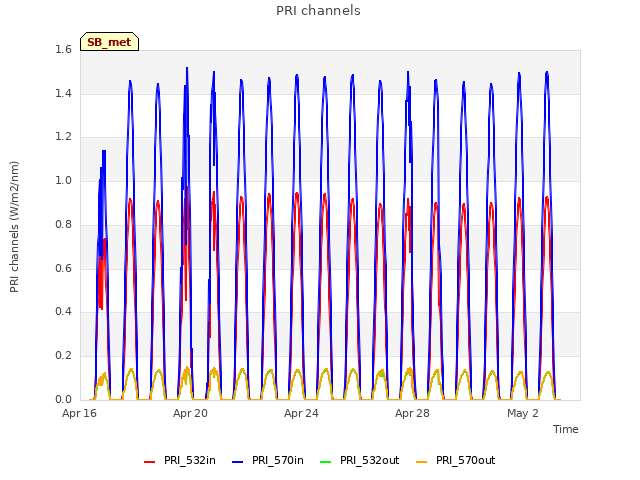Click the 0.6 y-axis tick label

[63, 268]
